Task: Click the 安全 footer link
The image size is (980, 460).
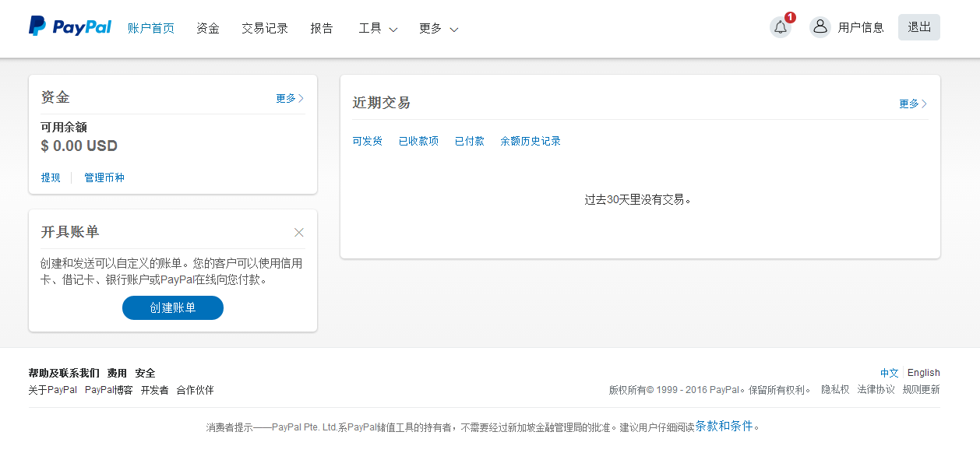Action: coord(145,373)
